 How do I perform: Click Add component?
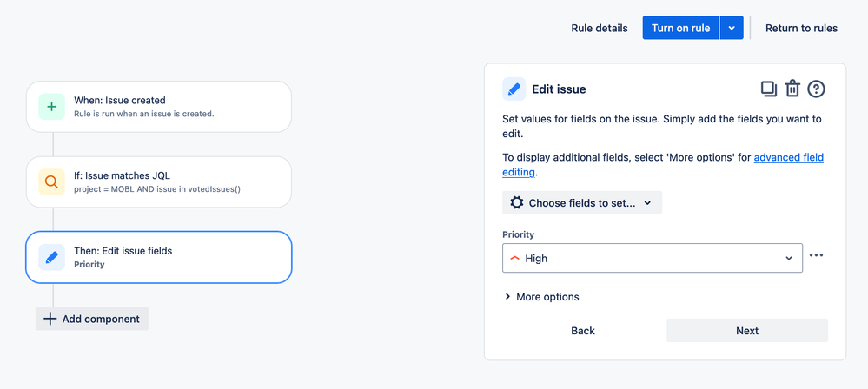92,319
